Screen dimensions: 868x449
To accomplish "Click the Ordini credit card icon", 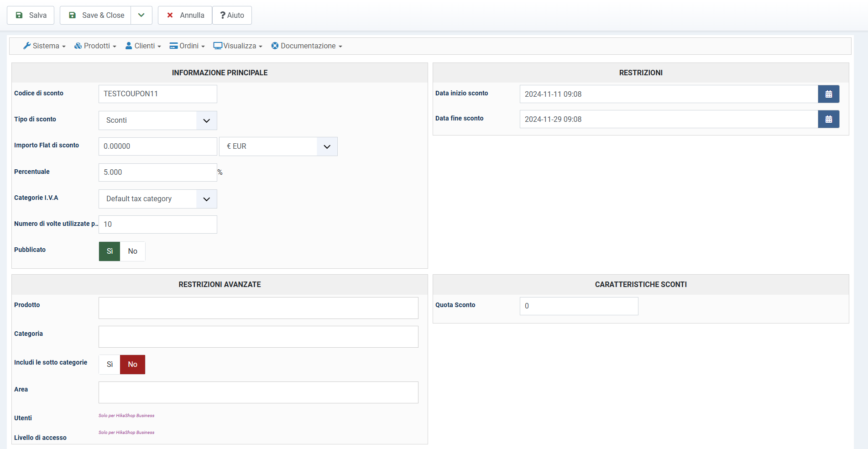I will [173, 46].
